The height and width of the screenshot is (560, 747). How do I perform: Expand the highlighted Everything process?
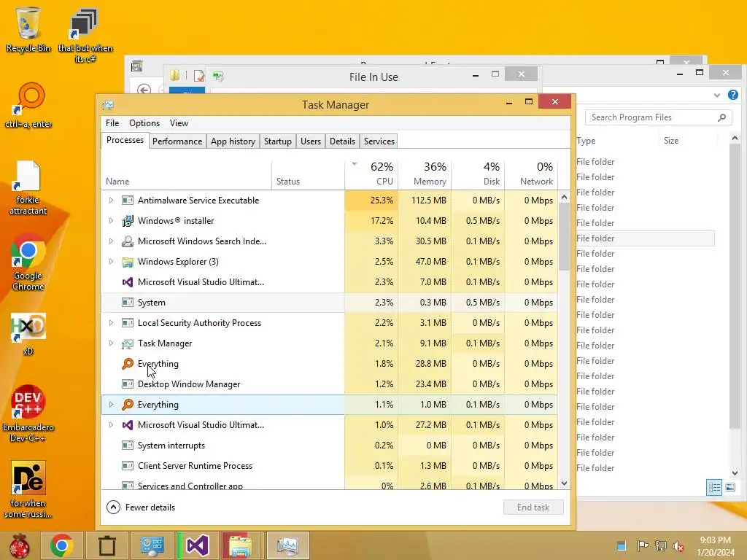[111, 404]
